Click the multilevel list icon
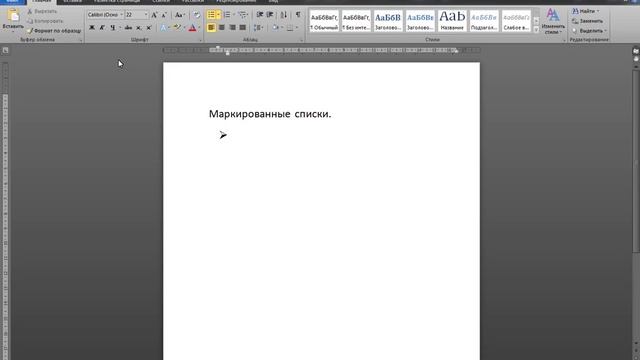This screenshot has height=360, width=640. point(242,15)
